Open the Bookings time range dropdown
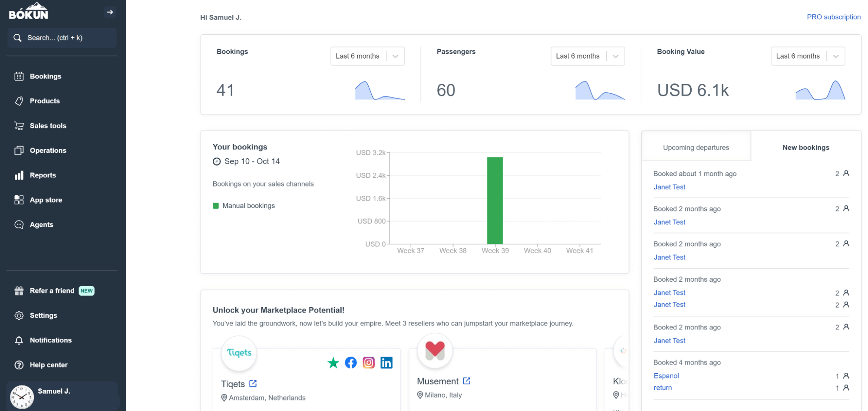The height and width of the screenshot is (411, 868). coord(367,56)
